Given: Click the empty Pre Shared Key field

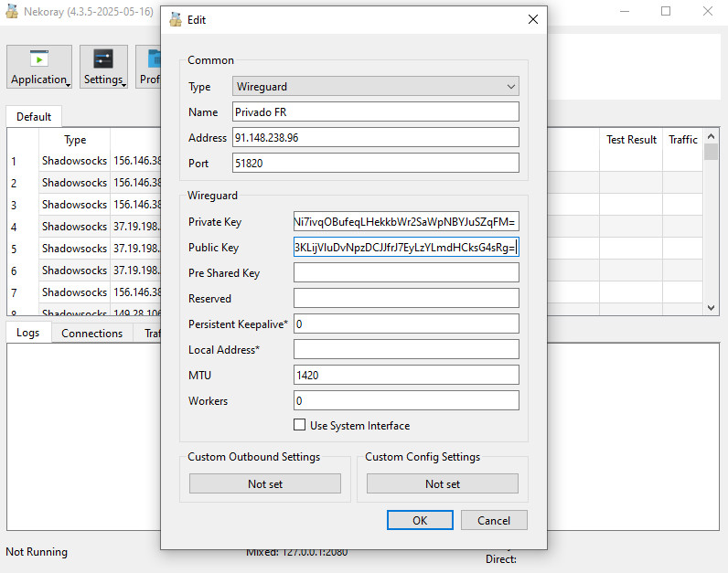Looking at the screenshot, I should pyautogui.click(x=405, y=273).
